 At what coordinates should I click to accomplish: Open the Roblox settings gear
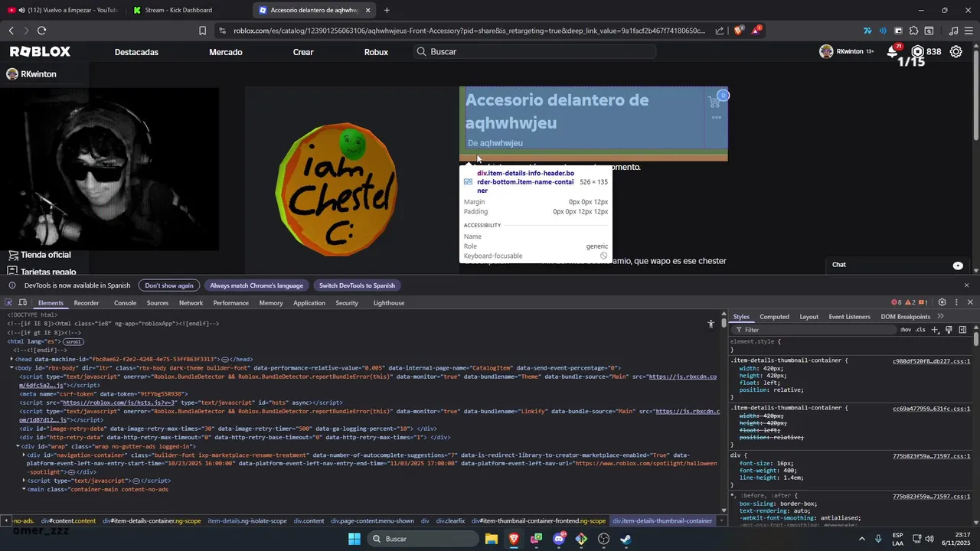click(x=956, y=51)
